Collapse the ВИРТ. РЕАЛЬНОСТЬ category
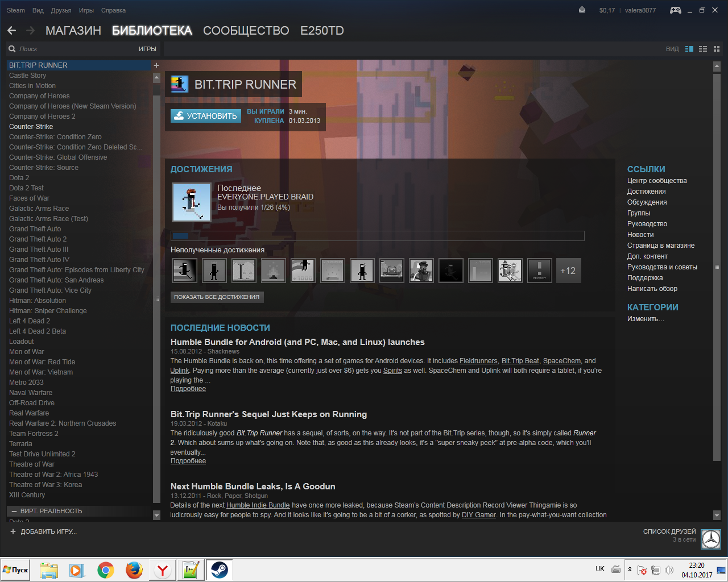 coord(14,512)
